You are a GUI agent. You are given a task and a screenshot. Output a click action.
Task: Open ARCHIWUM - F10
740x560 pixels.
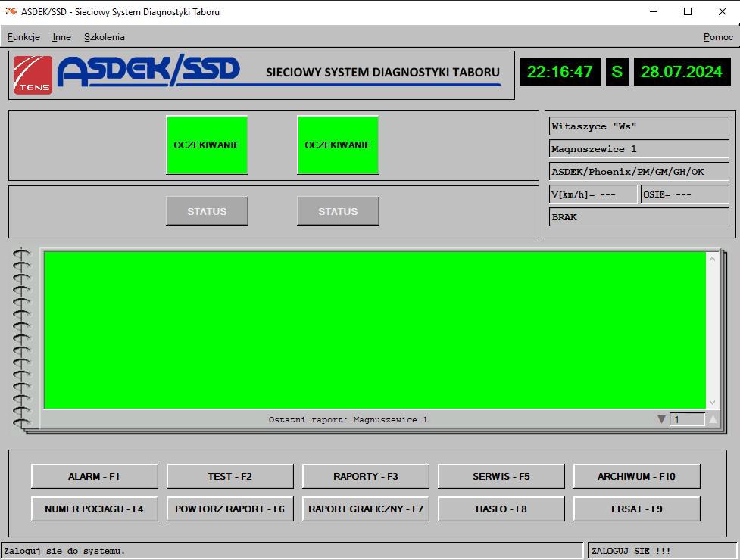point(636,477)
